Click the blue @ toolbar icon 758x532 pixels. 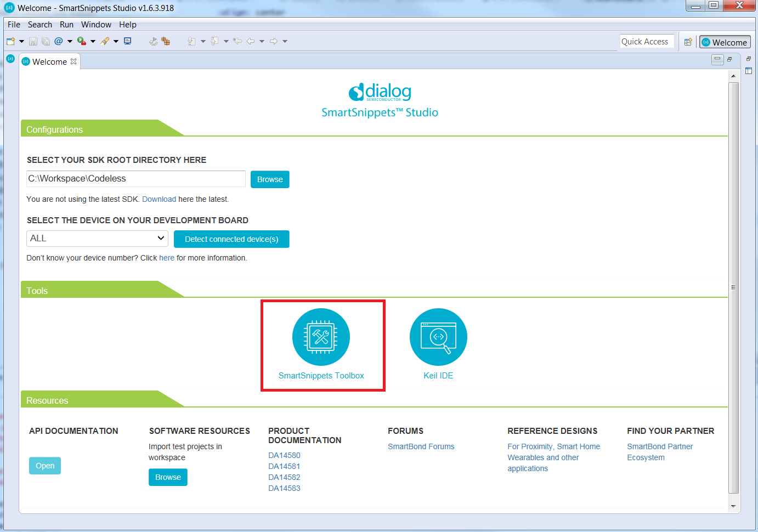coord(59,41)
